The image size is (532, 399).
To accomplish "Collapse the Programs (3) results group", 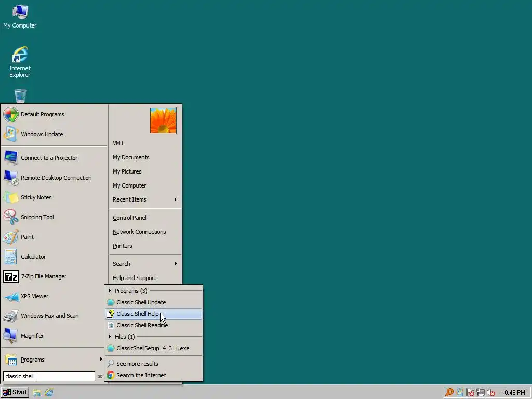I will pyautogui.click(x=110, y=291).
